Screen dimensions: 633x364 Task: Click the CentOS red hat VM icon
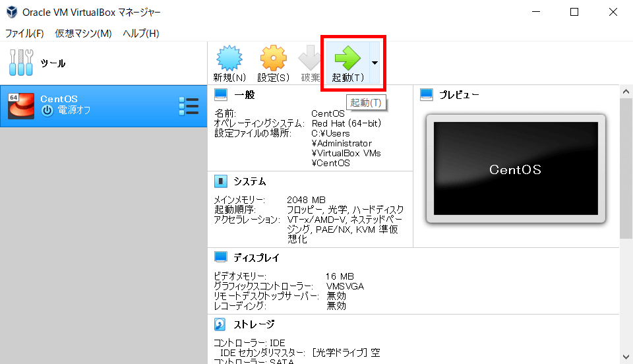click(x=21, y=106)
